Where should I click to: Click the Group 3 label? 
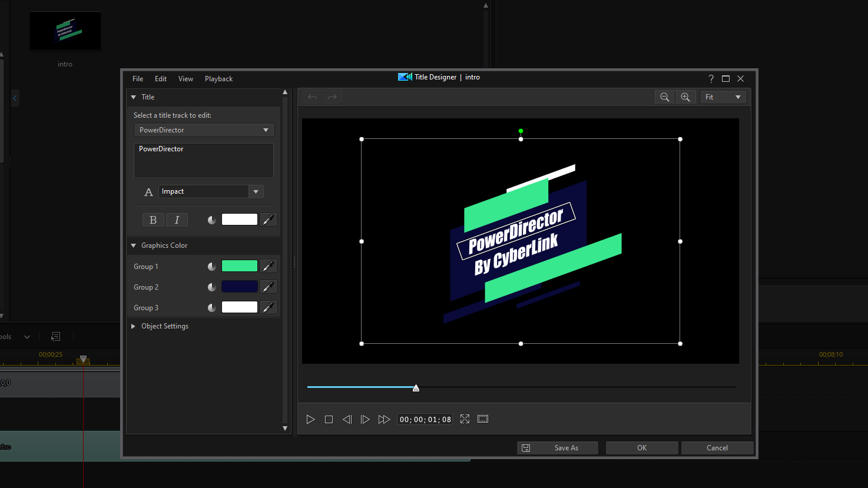click(146, 308)
